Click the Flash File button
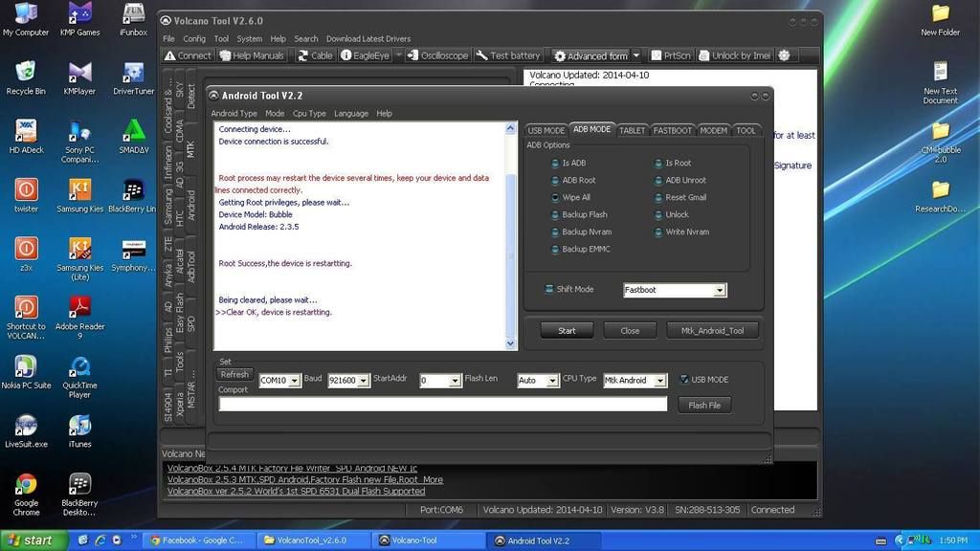The image size is (980, 551). click(x=704, y=406)
